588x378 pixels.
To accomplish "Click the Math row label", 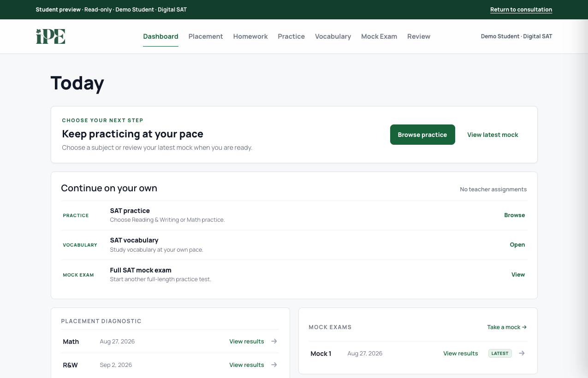I will (x=71, y=342).
